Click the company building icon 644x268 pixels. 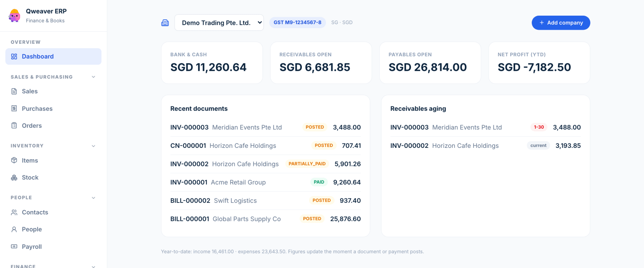[x=165, y=23]
